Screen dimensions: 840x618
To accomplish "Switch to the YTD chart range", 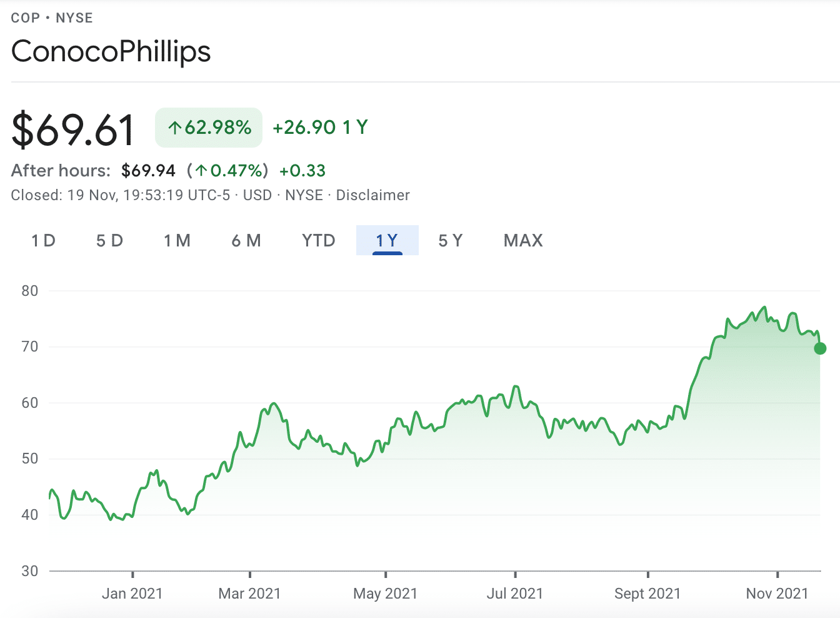I will (318, 240).
